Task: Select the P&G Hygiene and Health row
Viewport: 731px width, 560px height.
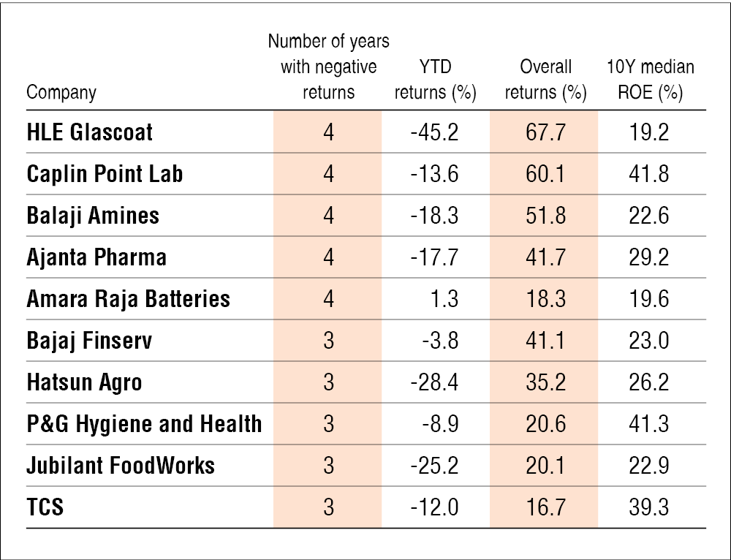Action: (144, 423)
